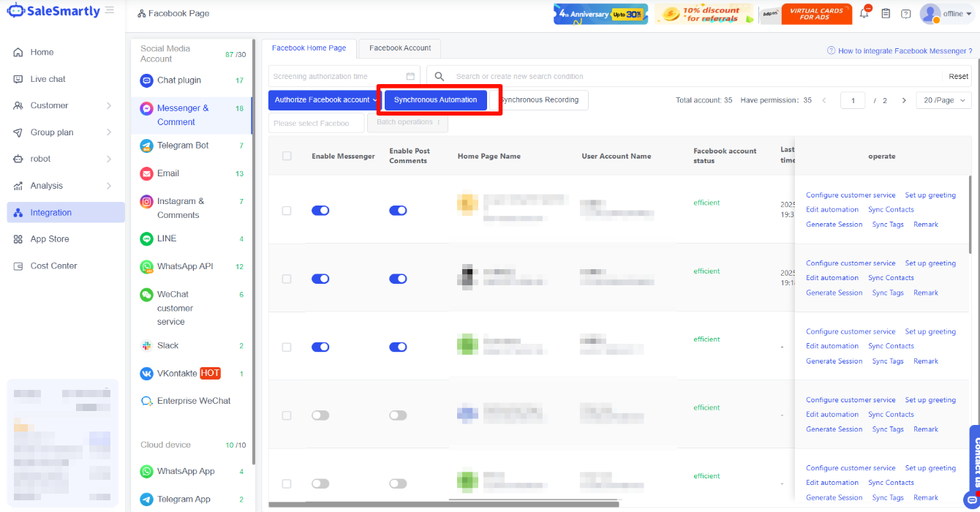This screenshot has width=980, height=512.
Task: Check the select-all checkbox in table header
Action: [287, 156]
